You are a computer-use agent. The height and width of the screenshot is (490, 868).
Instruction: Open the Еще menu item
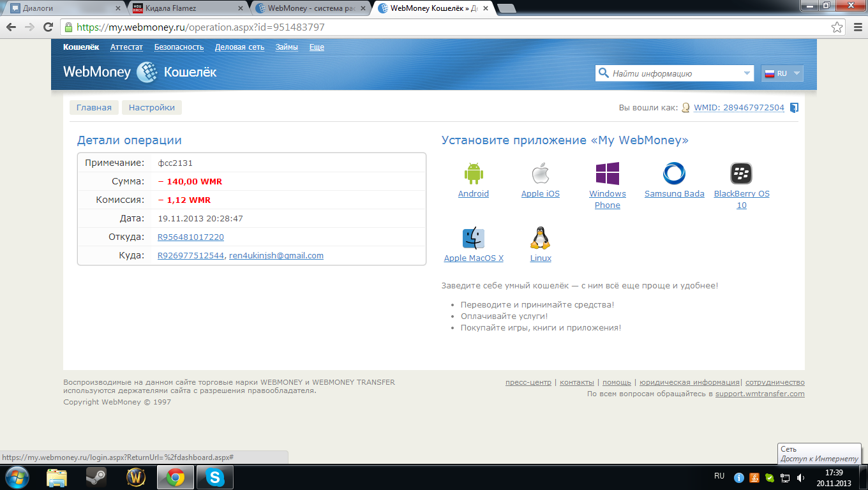pos(317,47)
